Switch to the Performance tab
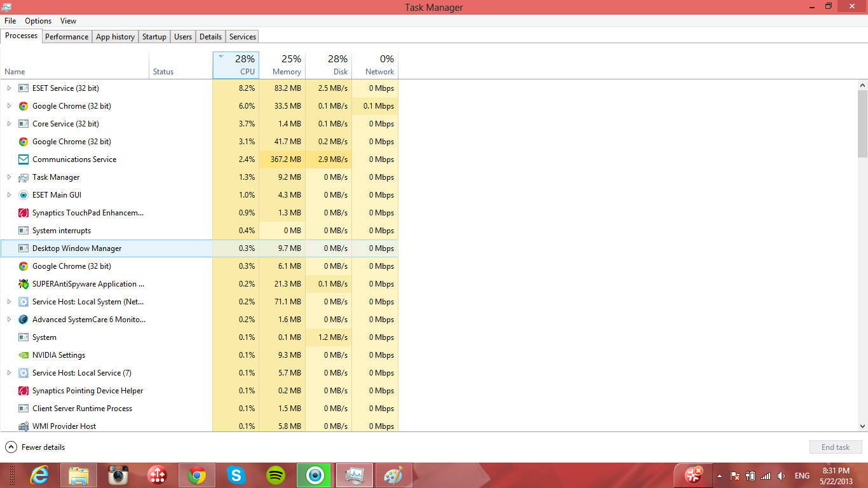 coord(67,37)
